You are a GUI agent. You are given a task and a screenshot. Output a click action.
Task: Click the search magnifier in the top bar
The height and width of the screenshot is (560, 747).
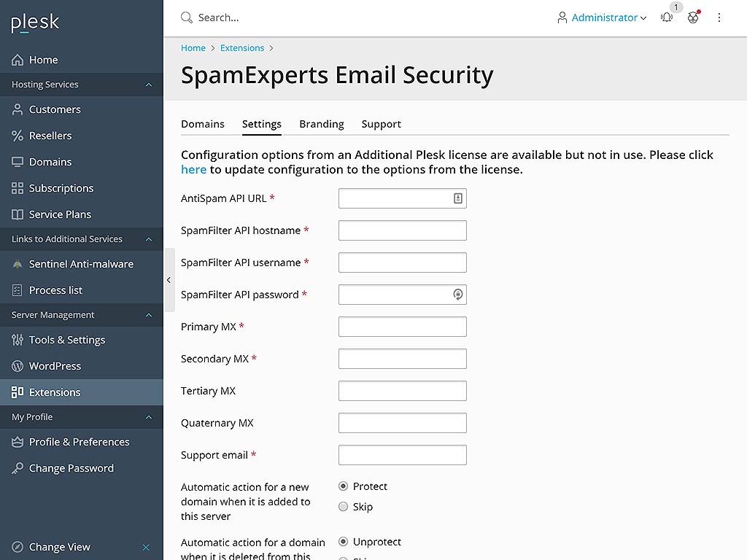[x=185, y=17]
